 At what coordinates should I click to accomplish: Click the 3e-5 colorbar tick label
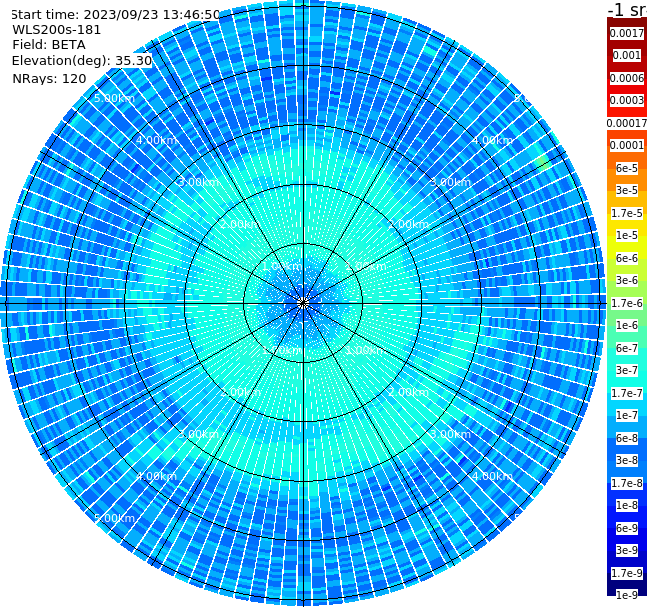click(627, 190)
